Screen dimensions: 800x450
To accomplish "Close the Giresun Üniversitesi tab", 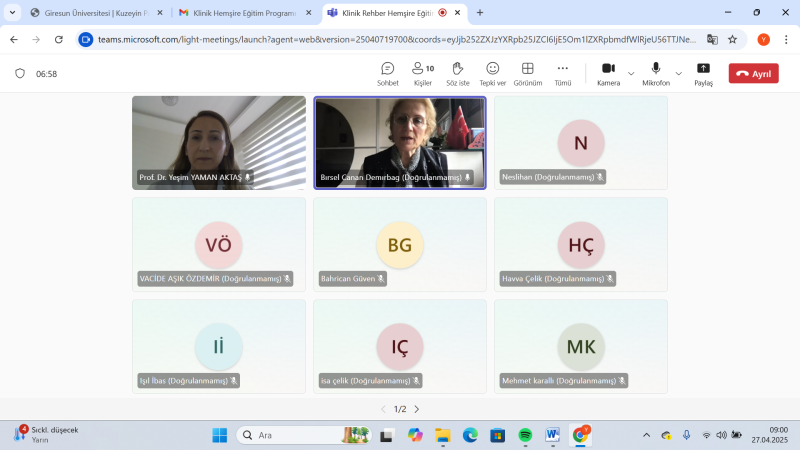I will [160, 13].
